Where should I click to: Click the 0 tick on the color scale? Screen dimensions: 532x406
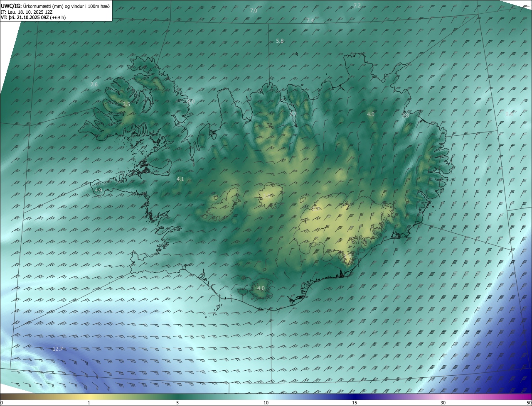2,403
